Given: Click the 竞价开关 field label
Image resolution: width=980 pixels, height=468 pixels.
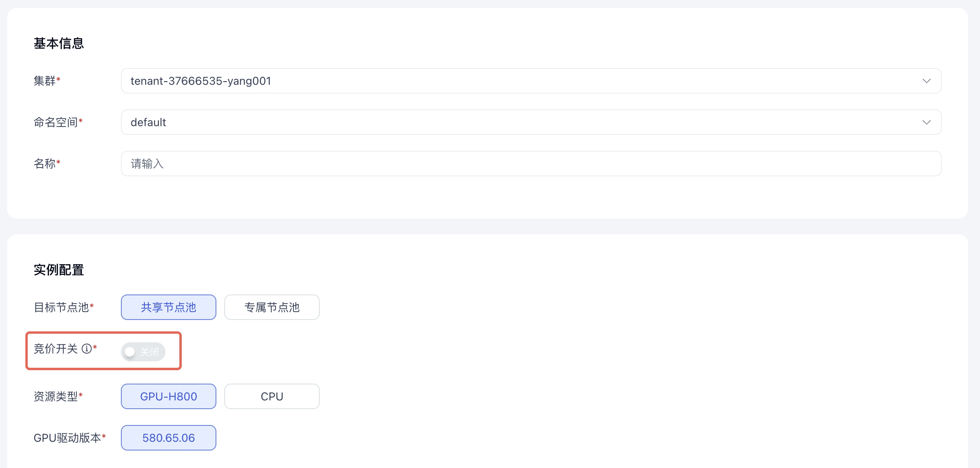Looking at the screenshot, I should coord(56,349).
